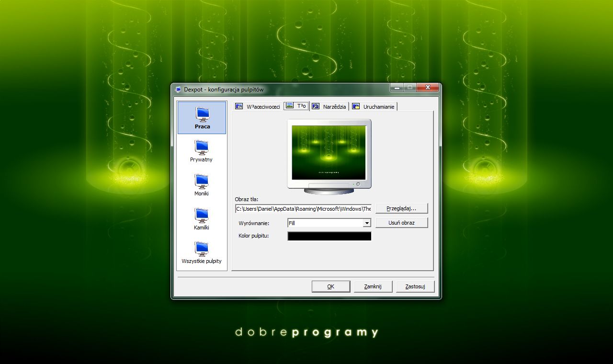Open the Narzędzia tab
The height and width of the screenshot is (364, 613).
(x=329, y=106)
